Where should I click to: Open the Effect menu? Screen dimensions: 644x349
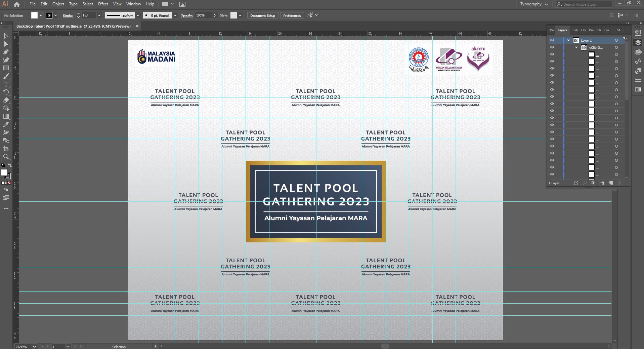click(x=103, y=4)
